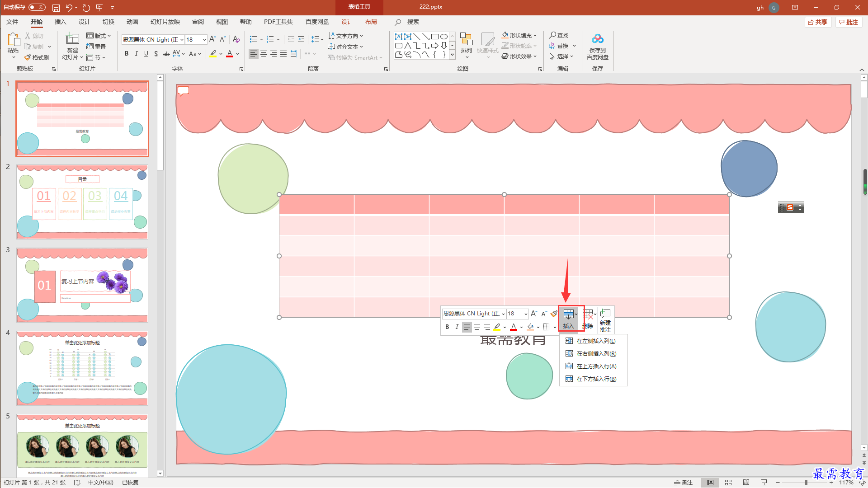Click the Format Painter (格式刷) button in ribbon

(37, 57)
